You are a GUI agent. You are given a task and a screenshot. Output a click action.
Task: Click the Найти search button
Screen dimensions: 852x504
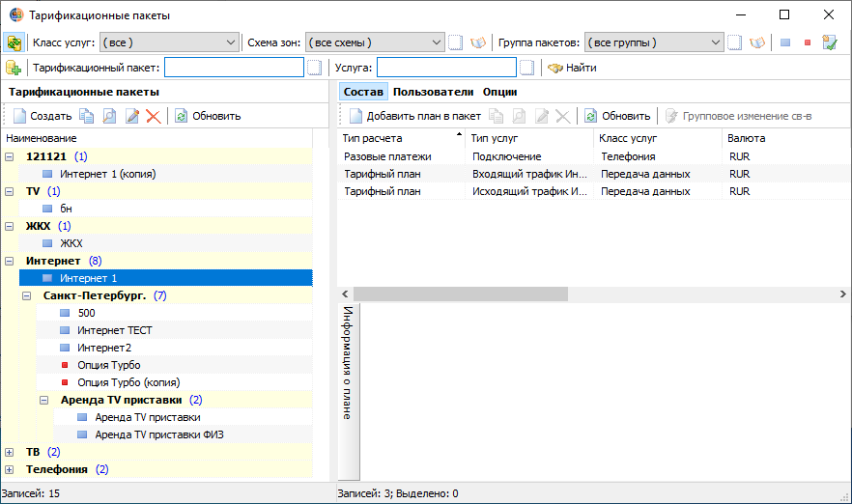[572, 68]
